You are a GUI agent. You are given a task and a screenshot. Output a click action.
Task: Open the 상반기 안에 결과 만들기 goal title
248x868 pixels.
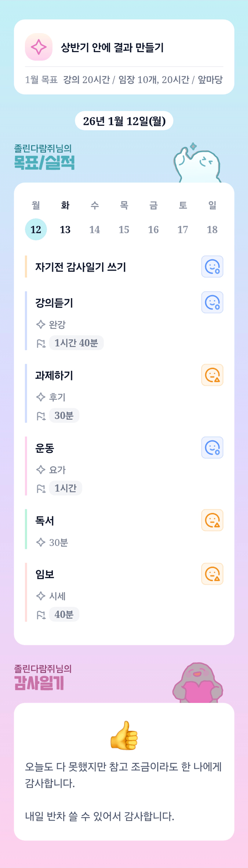tap(112, 48)
